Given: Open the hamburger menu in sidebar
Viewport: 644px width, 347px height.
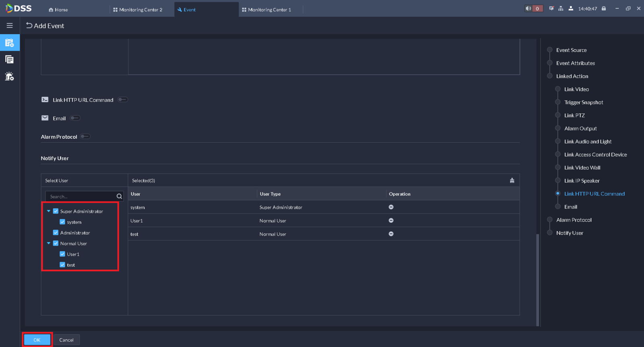Looking at the screenshot, I should pyautogui.click(x=10, y=26).
